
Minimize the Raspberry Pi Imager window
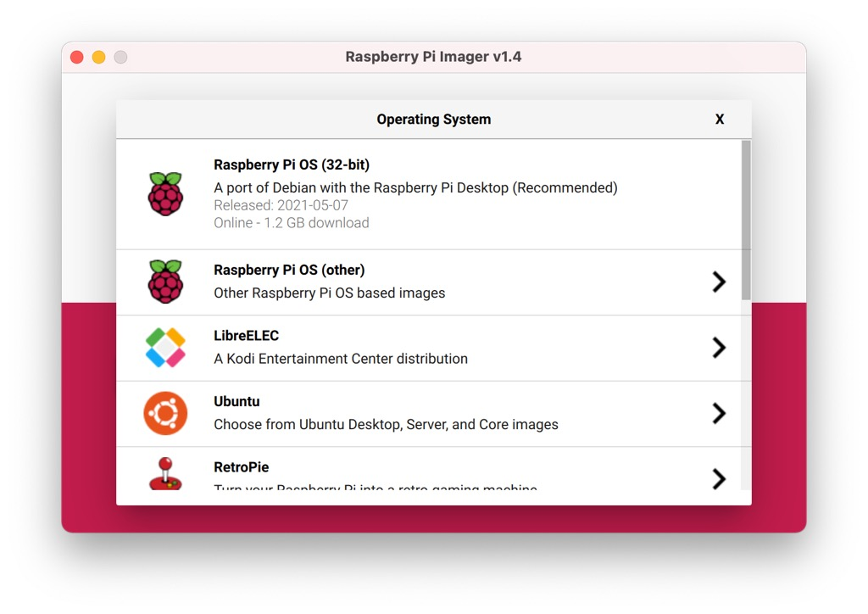[x=98, y=57]
